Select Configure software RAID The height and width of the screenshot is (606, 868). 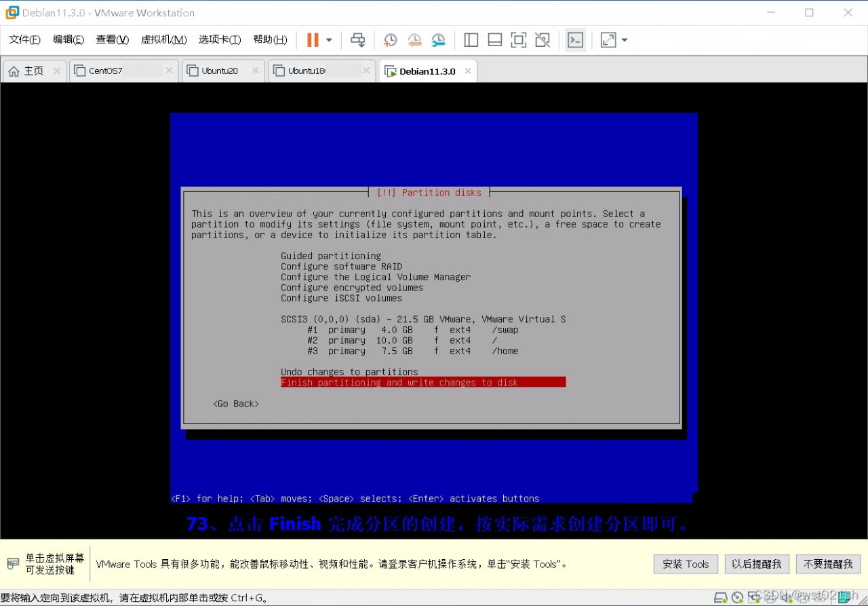click(341, 267)
